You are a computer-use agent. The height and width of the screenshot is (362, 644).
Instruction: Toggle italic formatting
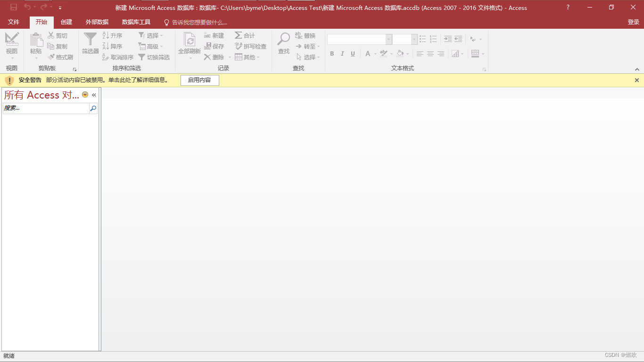342,54
